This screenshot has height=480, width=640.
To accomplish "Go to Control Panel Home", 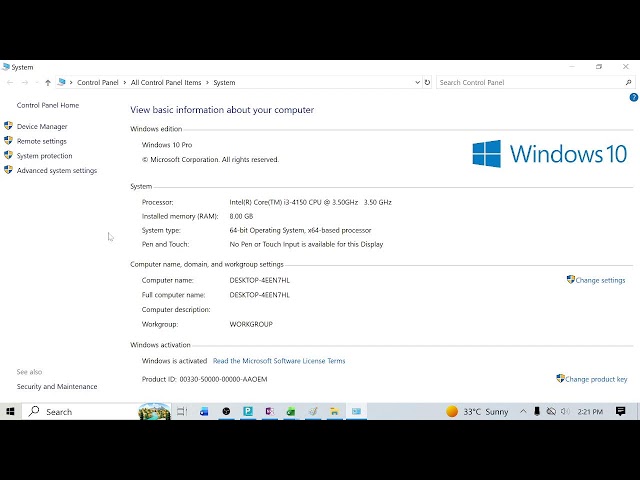I will (48, 105).
